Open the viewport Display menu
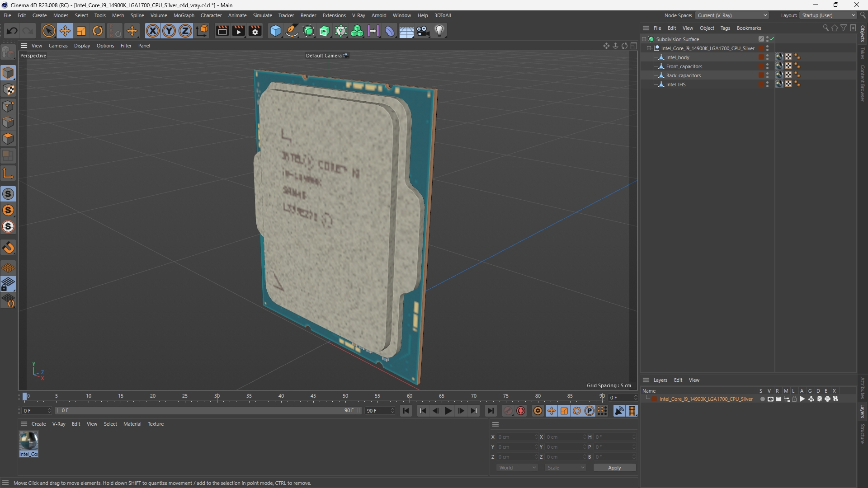This screenshot has height=488, width=868. pos(82,46)
